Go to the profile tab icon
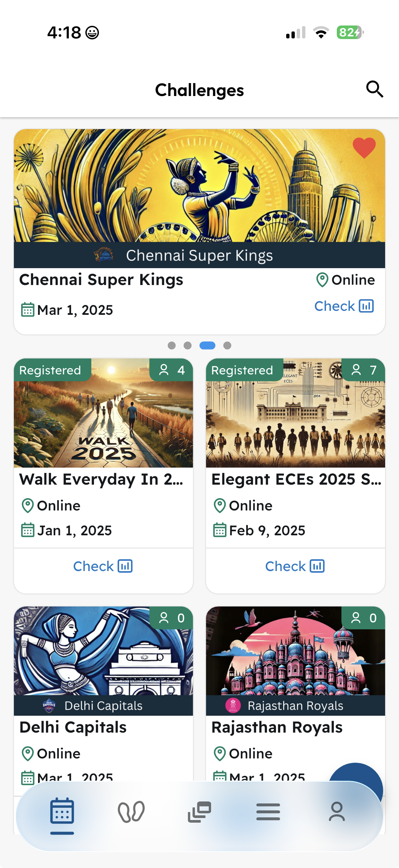Viewport: 399px width, 868px height. pos(337,811)
